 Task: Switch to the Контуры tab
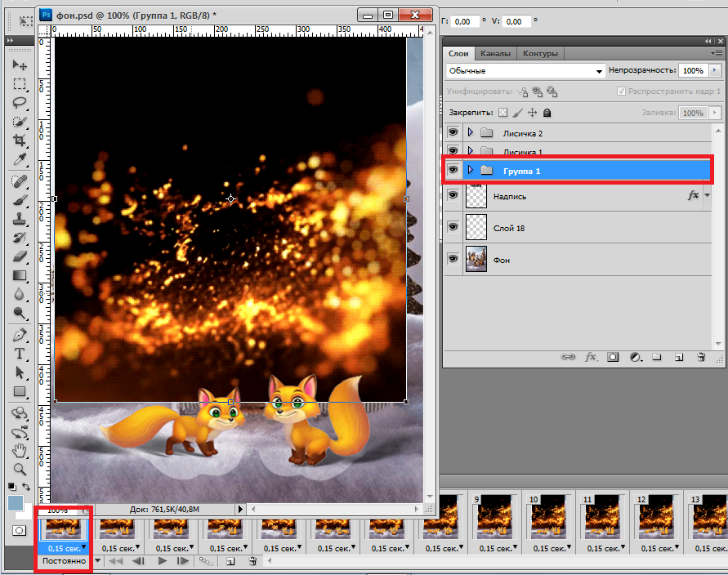pyautogui.click(x=540, y=53)
